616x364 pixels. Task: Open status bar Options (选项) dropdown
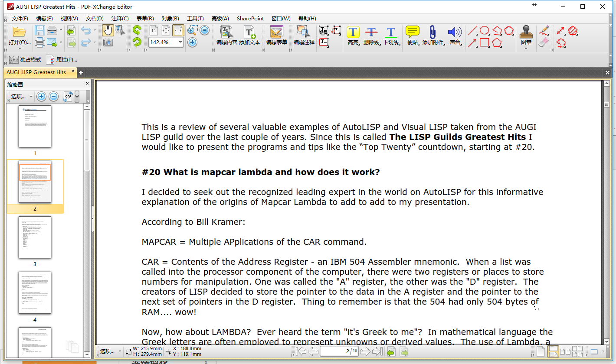tap(110, 351)
